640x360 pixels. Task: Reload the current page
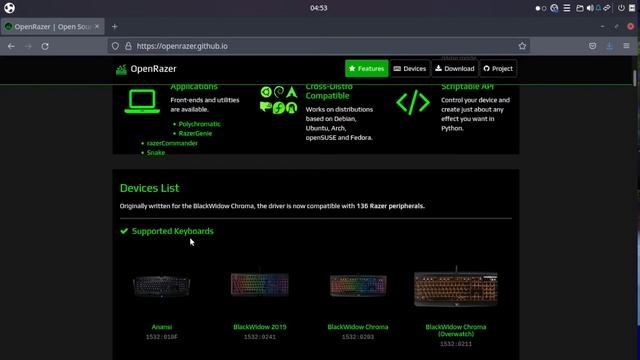(x=45, y=46)
